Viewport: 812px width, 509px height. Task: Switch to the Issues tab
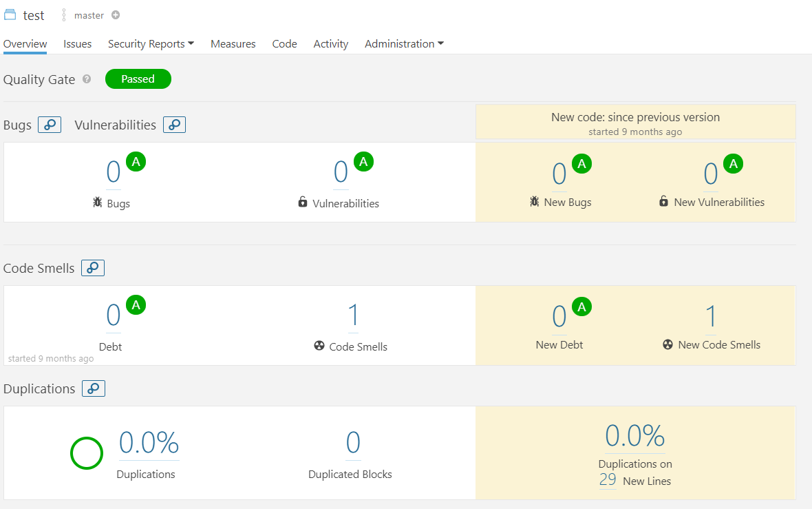[x=78, y=44]
